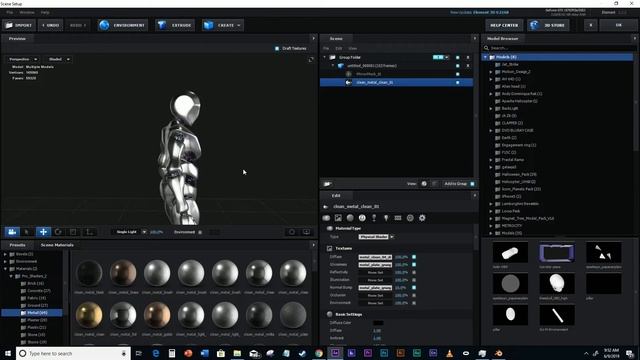Open the Environment settings
The width and height of the screenshot is (640, 360).
click(122, 25)
